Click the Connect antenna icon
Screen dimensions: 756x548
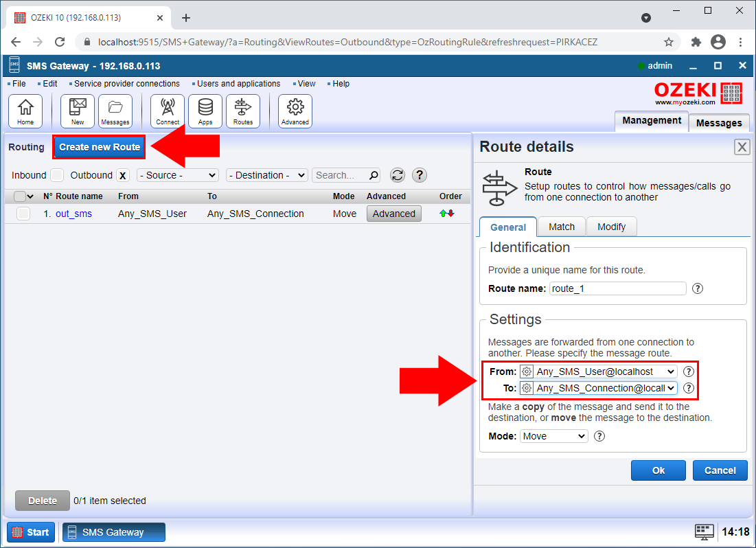pyautogui.click(x=168, y=111)
